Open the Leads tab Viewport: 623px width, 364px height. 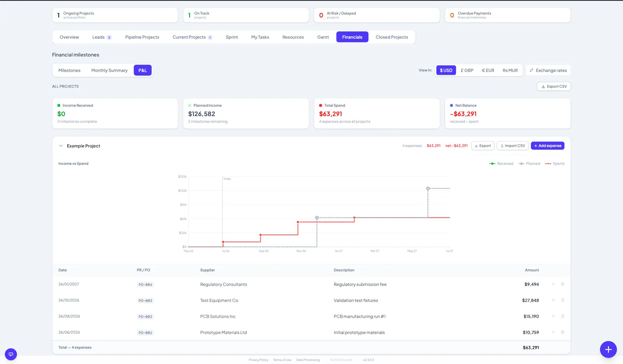pos(102,37)
